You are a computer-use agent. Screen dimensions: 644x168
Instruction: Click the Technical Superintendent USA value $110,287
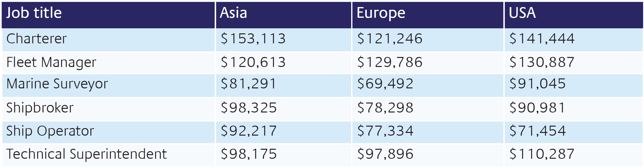point(542,154)
